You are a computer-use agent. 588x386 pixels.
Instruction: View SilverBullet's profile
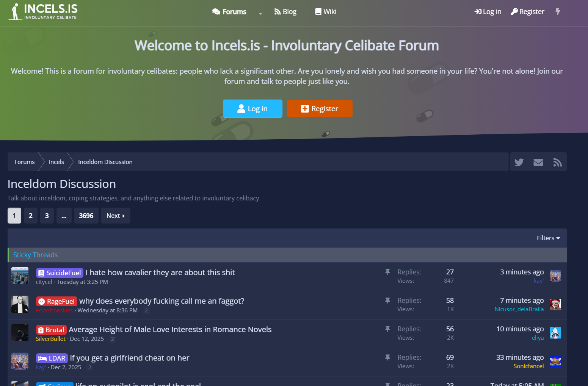[51, 339]
